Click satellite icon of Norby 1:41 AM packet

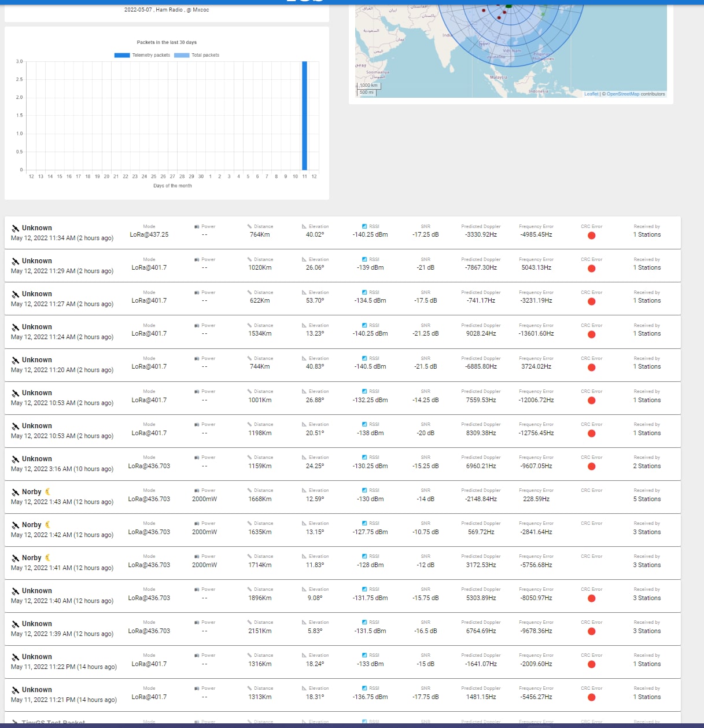(x=15, y=558)
